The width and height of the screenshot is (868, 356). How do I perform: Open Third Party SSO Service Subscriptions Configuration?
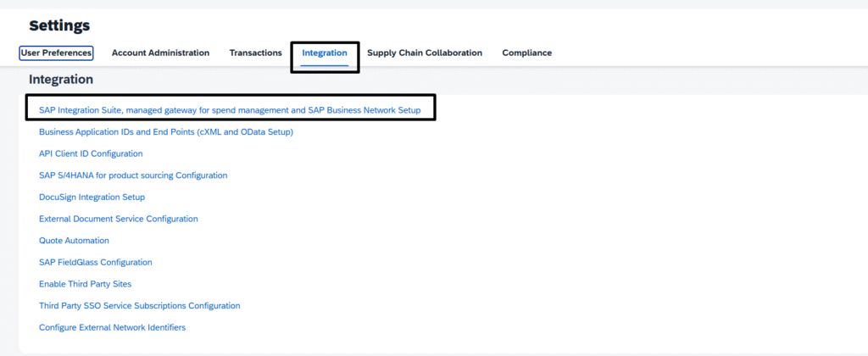click(139, 305)
